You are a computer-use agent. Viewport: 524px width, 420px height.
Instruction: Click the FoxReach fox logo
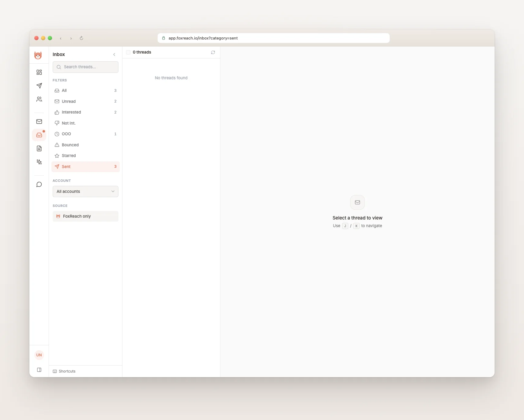(x=38, y=55)
